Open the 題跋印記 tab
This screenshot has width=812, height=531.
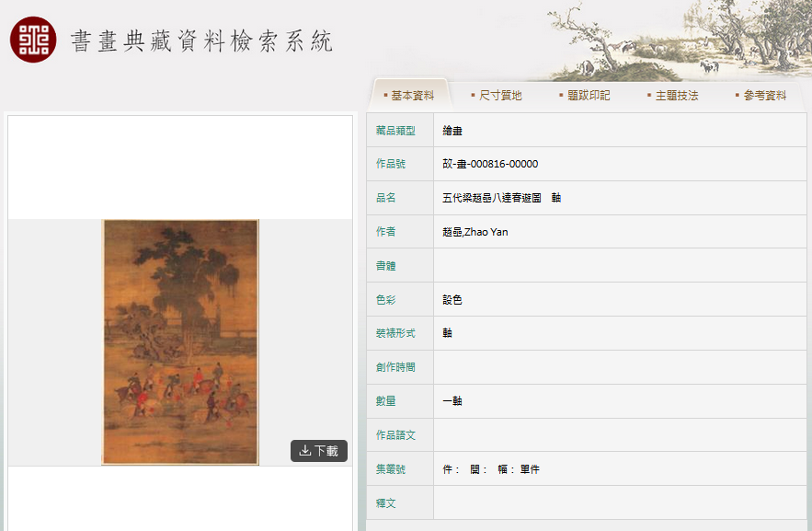[585, 96]
